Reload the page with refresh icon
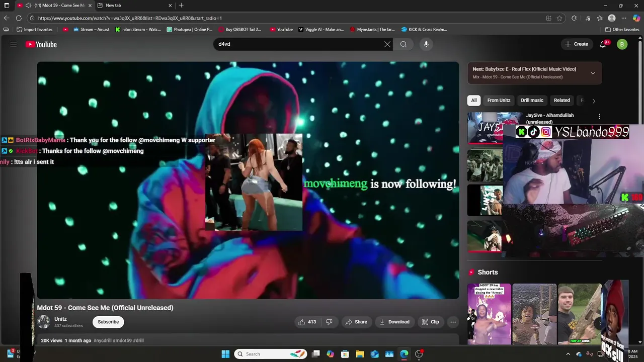Viewport: 644px width, 362px height. pos(19,18)
